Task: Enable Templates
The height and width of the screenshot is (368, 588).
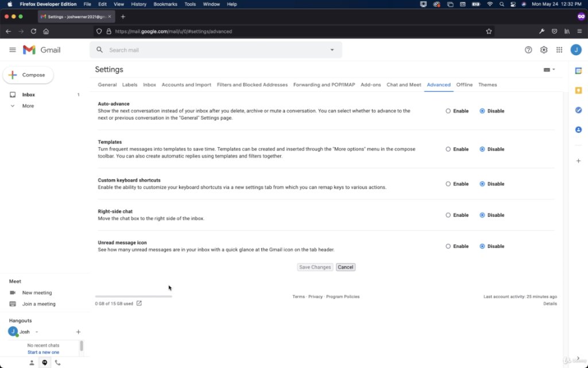Action: (448, 149)
